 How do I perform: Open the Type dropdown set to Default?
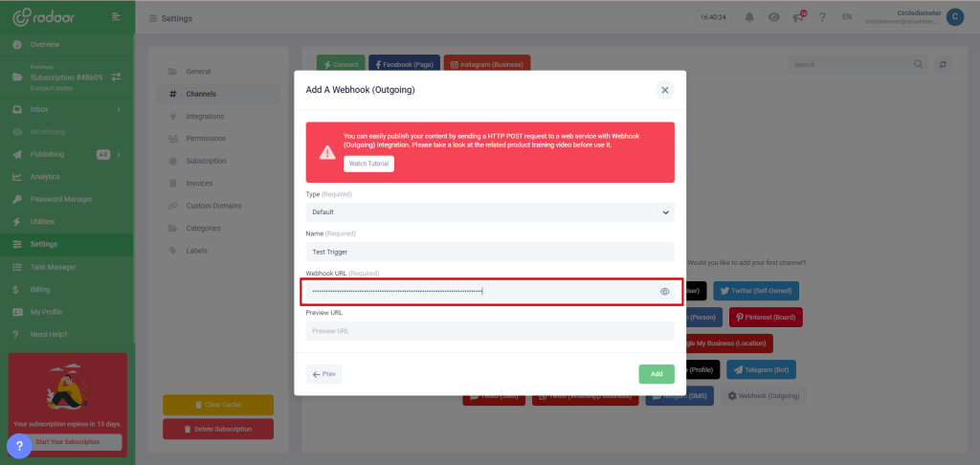[x=489, y=211]
